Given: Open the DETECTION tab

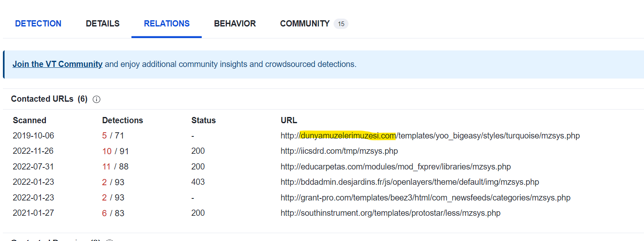Looking at the screenshot, I should point(38,24).
